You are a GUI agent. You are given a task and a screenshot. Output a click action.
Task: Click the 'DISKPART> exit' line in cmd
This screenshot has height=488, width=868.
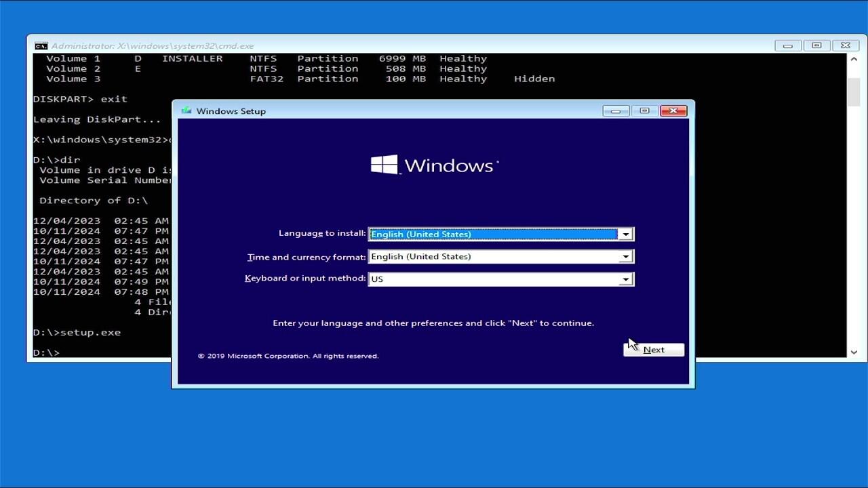[80, 99]
